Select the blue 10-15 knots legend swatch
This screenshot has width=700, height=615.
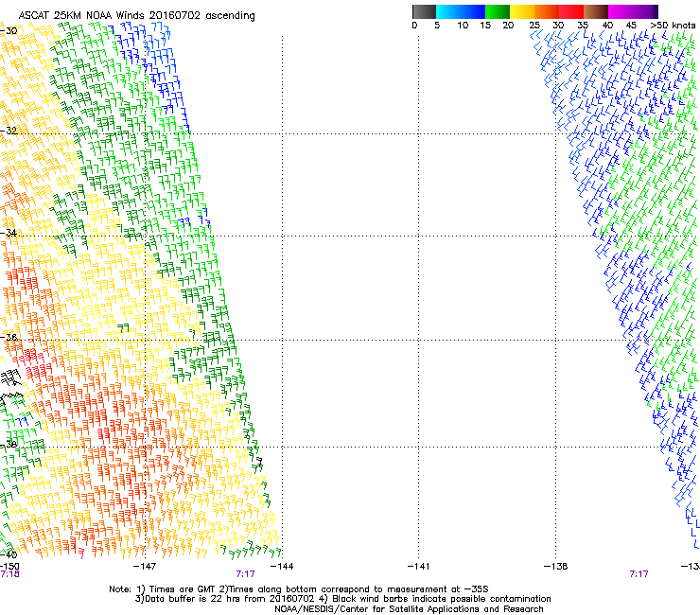(x=473, y=11)
